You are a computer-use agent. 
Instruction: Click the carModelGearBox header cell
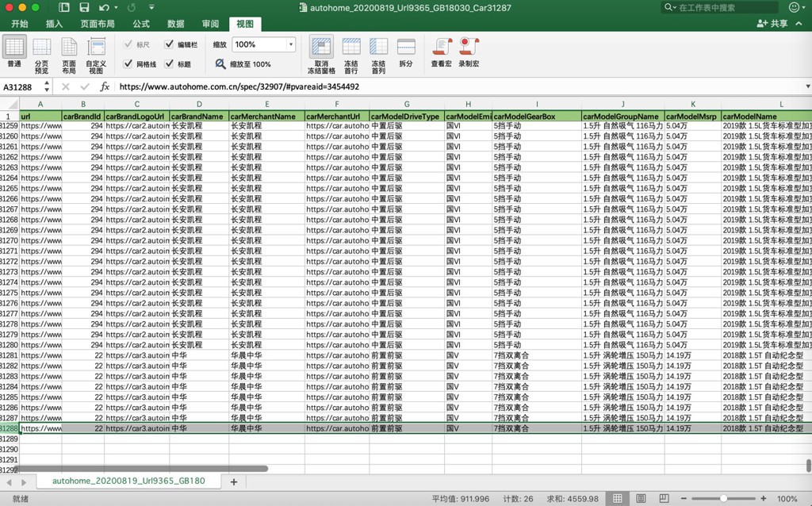[537, 116]
